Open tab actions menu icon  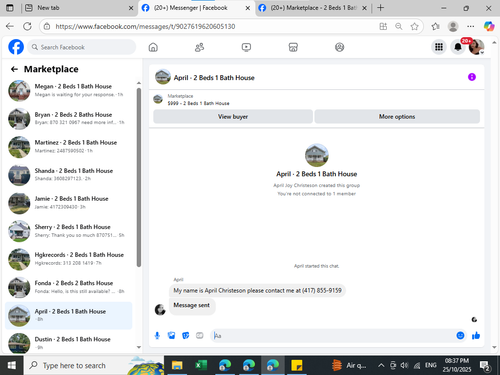tap(10, 8)
